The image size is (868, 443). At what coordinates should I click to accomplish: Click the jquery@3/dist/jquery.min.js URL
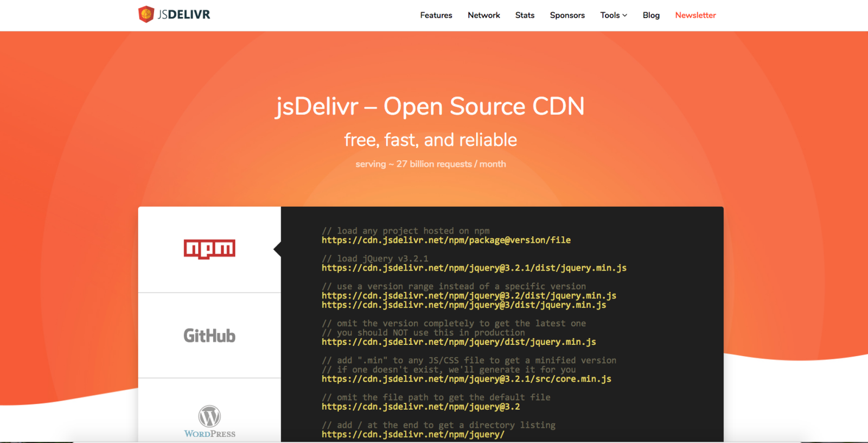pos(464,305)
